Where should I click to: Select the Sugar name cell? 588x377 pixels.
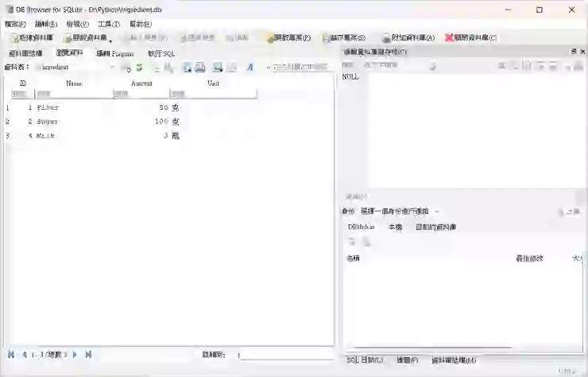pos(74,121)
